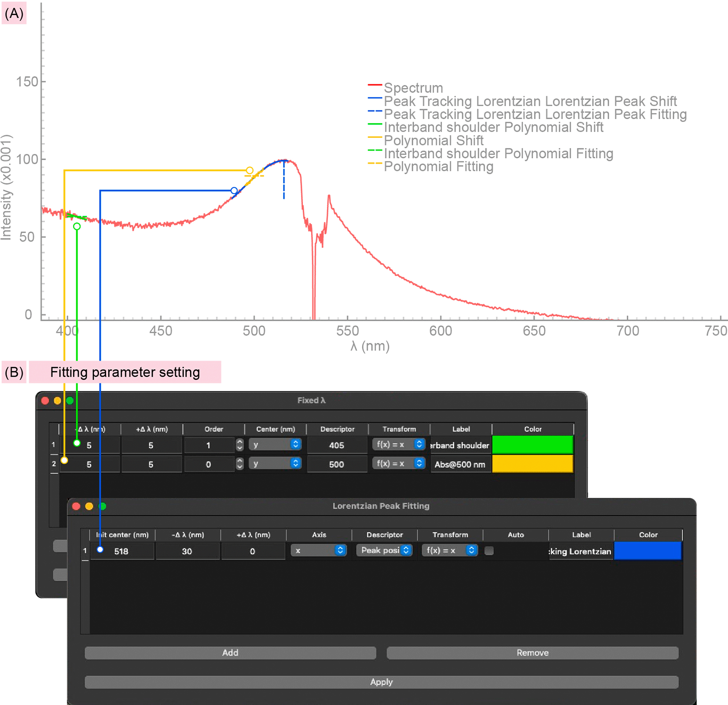This screenshot has height=705, width=728.
Task: Open the f(x) = x Transform dropdown in Lorentzian window
Action: 449,551
